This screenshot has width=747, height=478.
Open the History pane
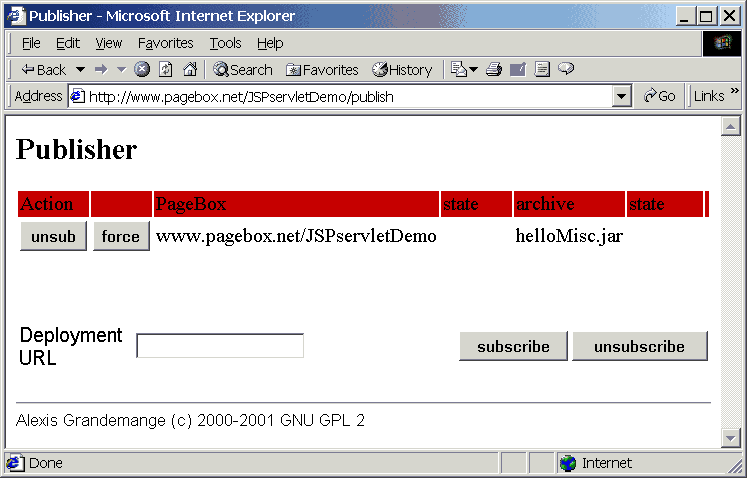point(402,70)
